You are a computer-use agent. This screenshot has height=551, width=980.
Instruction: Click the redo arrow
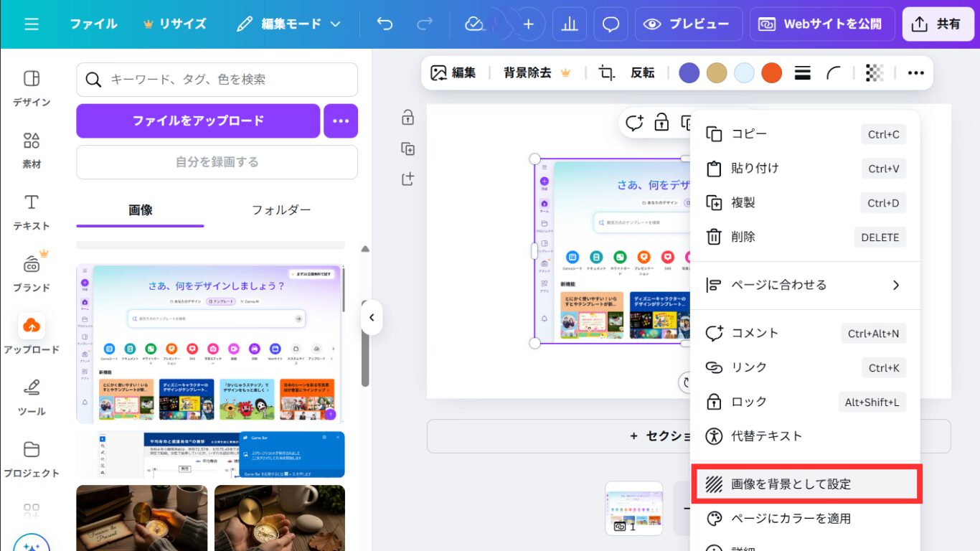tap(425, 24)
